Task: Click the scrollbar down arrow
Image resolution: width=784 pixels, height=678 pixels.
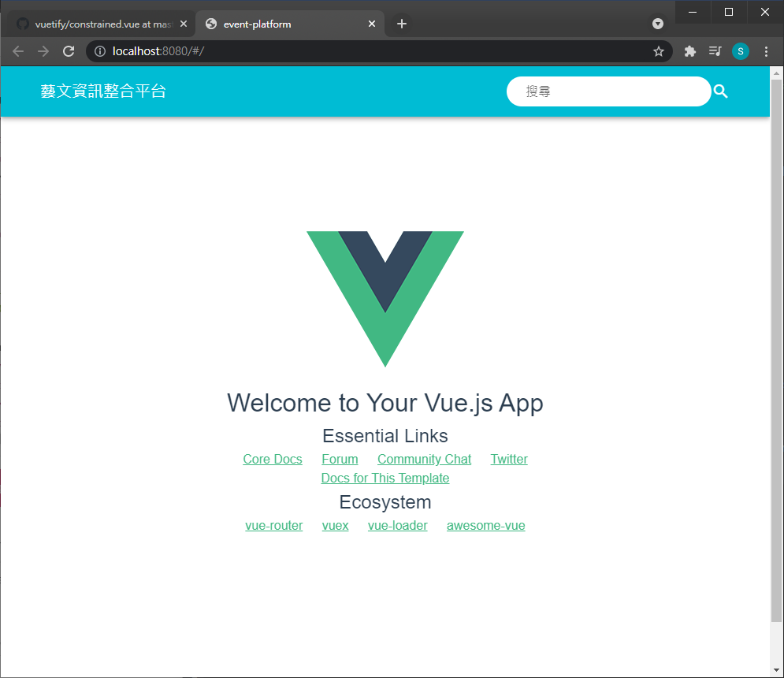Action: pyautogui.click(x=776, y=669)
